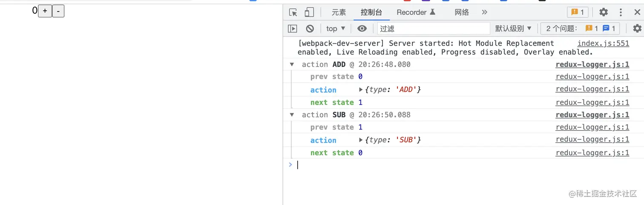The image size is (644, 205).
Task: Click the console prompt input line
Action: [466, 165]
